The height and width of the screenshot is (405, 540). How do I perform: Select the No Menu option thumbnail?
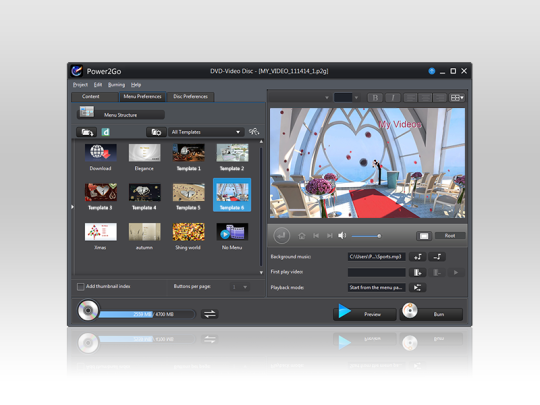coord(232,232)
